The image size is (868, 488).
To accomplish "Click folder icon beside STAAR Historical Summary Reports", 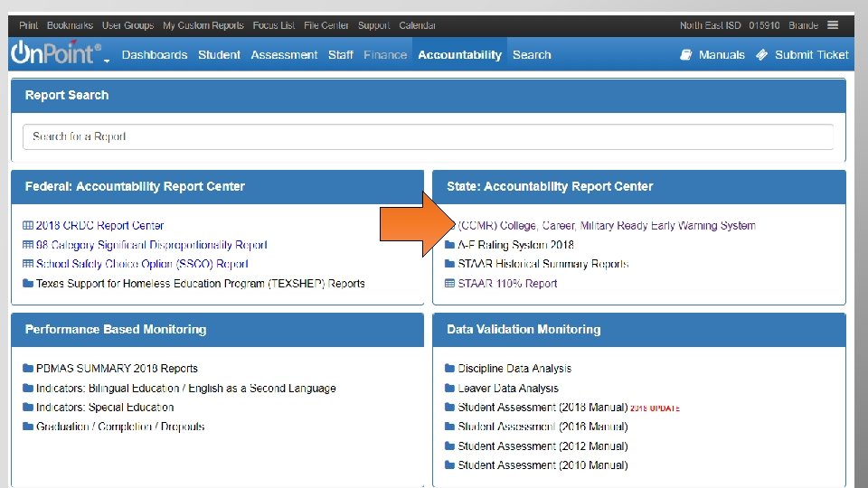I will pyautogui.click(x=449, y=264).
